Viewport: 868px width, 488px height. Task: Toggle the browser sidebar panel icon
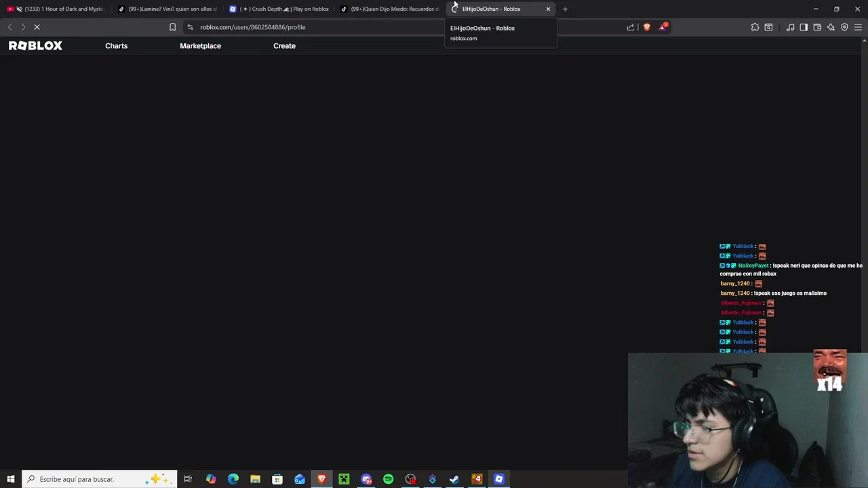(804, 27)
